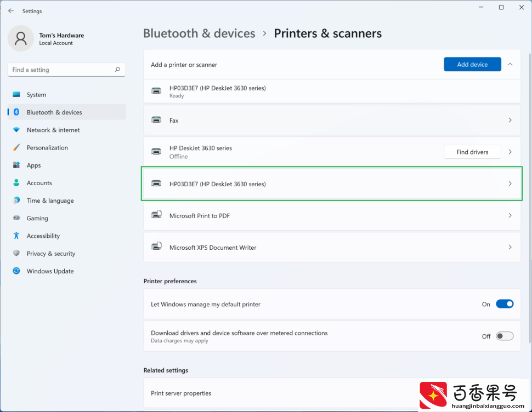The width and height of the screenshot is (532, 412).
Task: Click printer icon in highlighted HP03D3E7 row
Action: [156, 184]
